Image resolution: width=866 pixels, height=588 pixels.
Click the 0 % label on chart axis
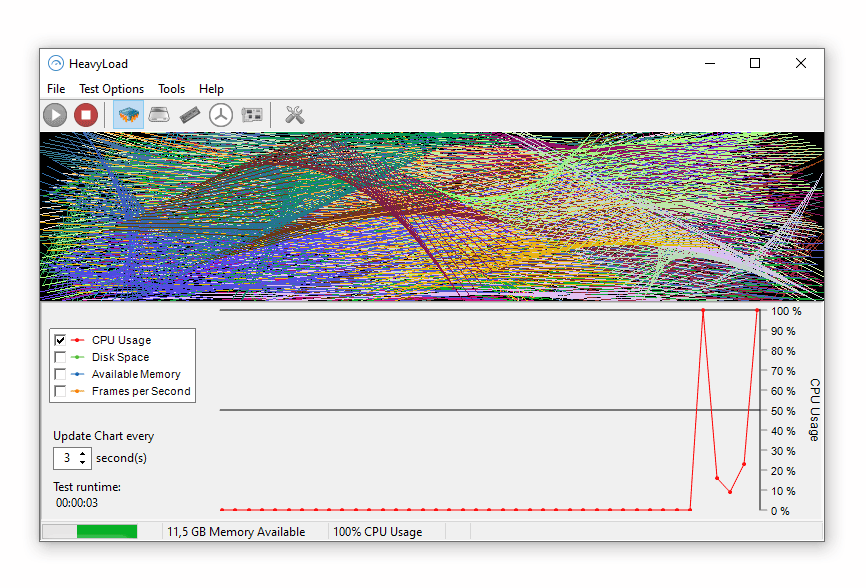780,511
